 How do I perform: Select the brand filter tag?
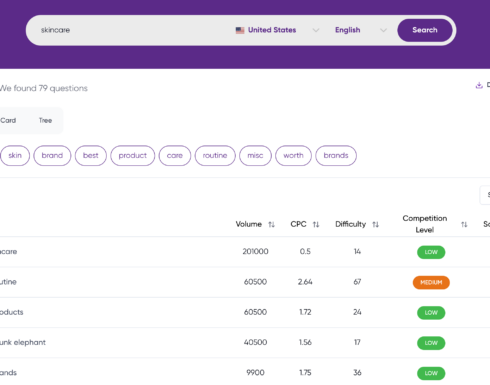click(x=52, y=155)
